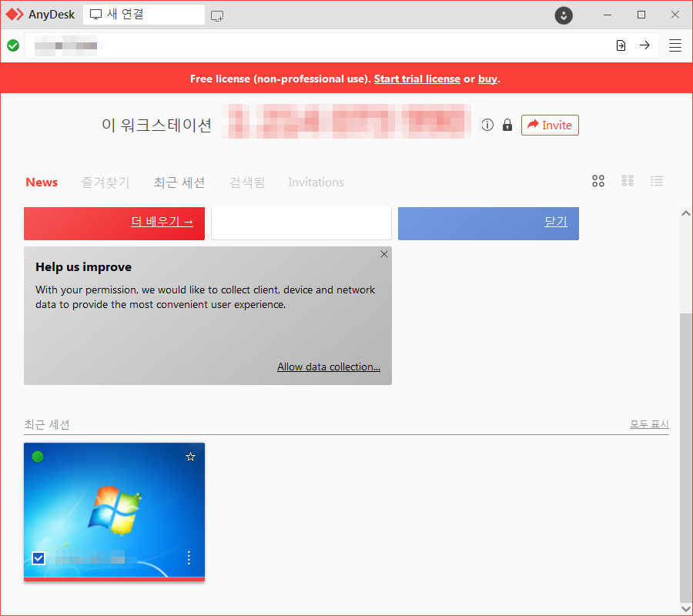Click the padlock icon beside the Invite button
The width and height of the screenshot is (693, 616).
(507, 125)
